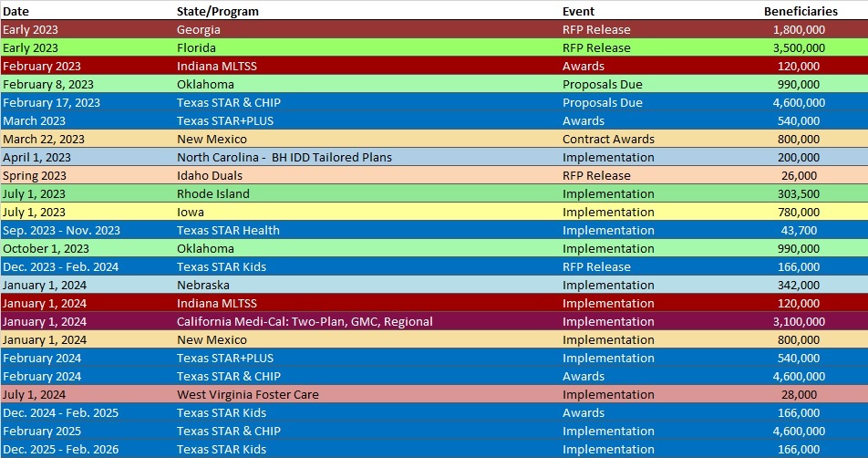Click the Sep. 2023 - Nov. 2023 date

[x=61, y=231]
